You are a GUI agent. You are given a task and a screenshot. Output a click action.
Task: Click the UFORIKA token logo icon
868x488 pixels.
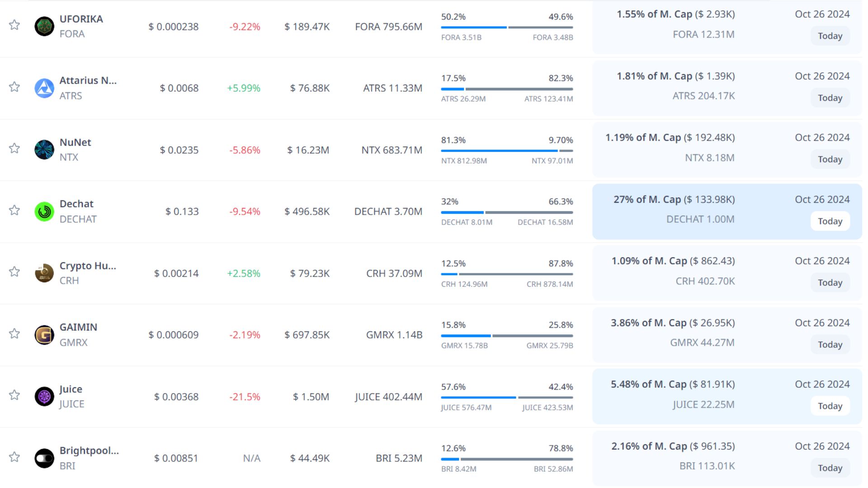pyautogui.click(x=44, y=26)
